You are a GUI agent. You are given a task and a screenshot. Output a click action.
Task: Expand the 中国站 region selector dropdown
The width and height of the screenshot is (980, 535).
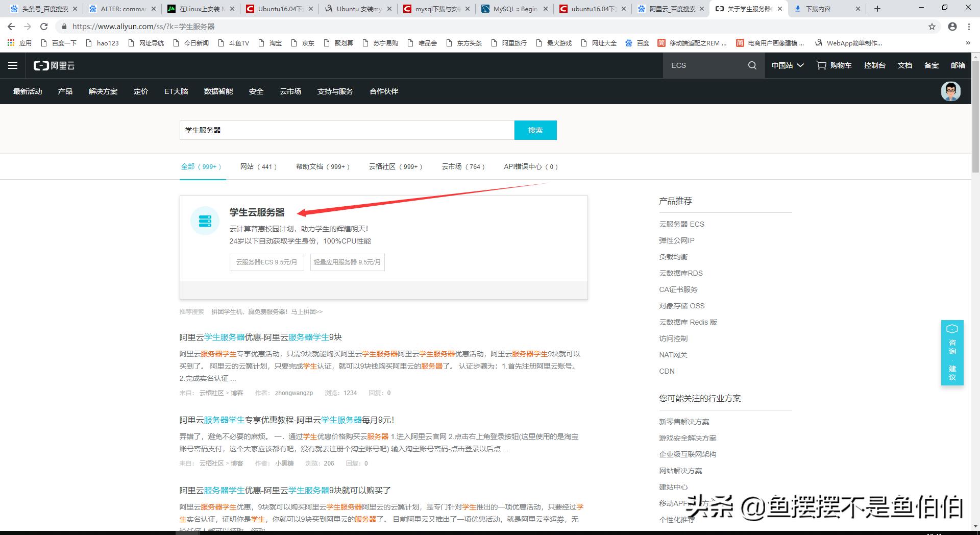pyautogui.click(x=787, y=65)
